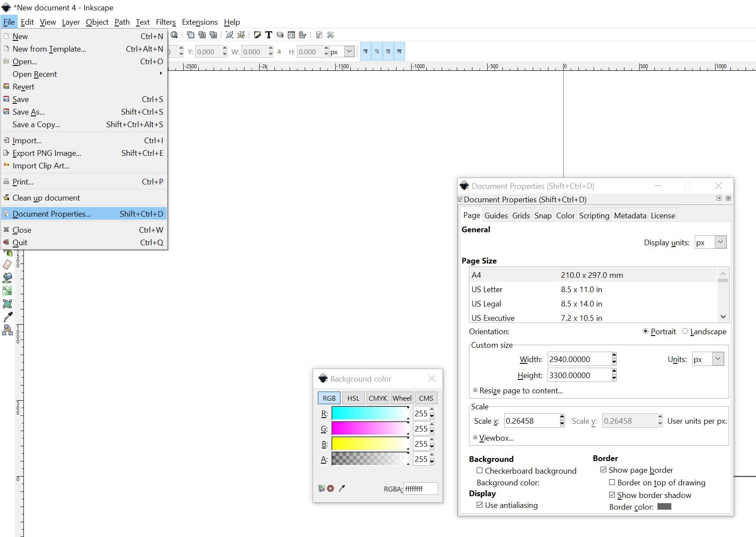Select the diagram connector tool
The image size is (756, 537).
[x=7, y=329]
